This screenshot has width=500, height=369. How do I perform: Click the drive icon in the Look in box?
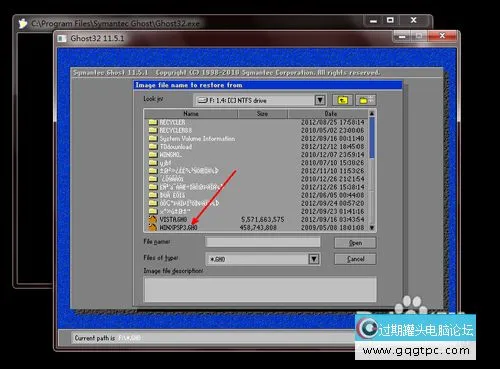(x=203, y=100)
